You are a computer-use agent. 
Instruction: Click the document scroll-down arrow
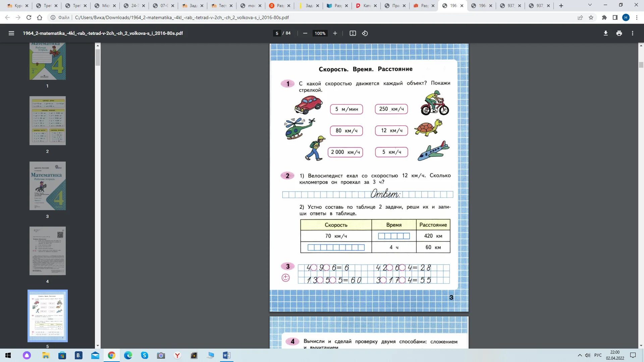pos(641,346)
